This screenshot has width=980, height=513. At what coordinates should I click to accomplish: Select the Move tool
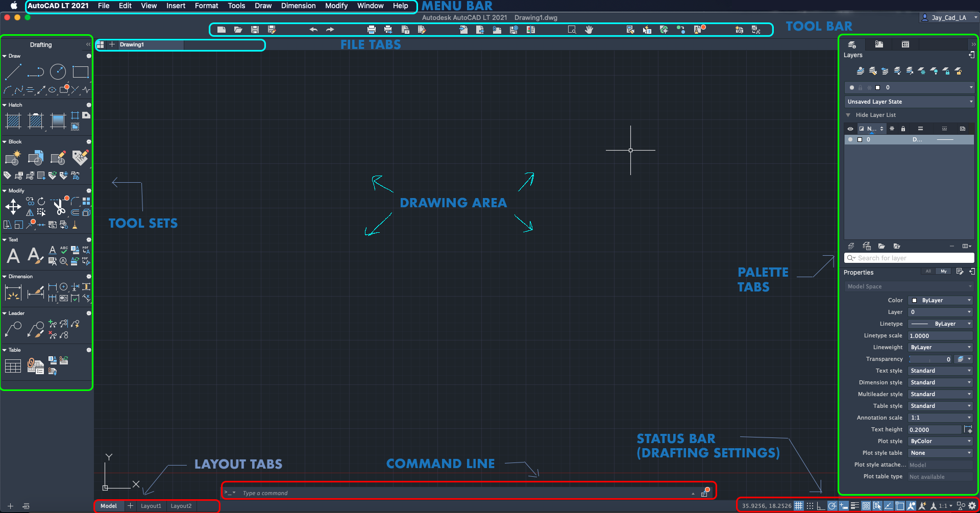tap(13, 207)
